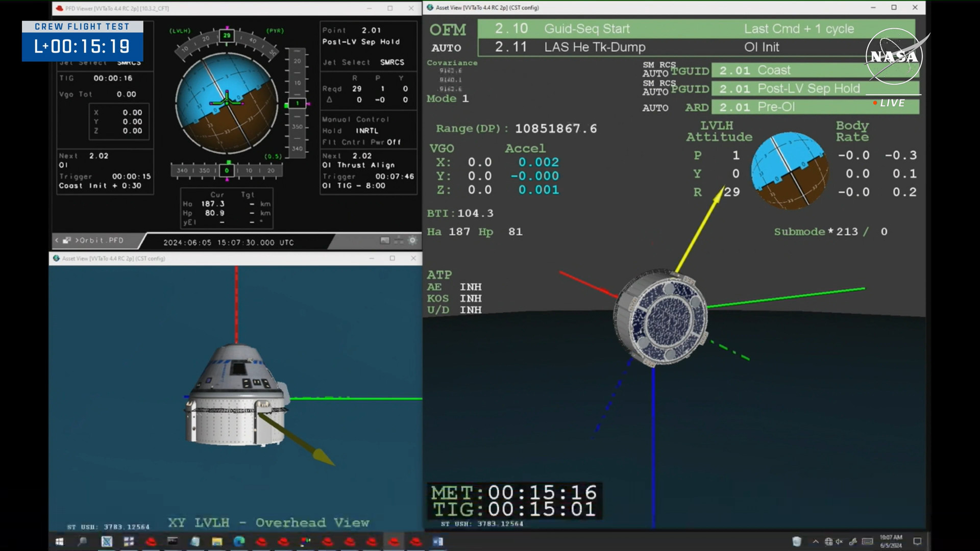Click the MET 00:15:16 timer
Screen dimensions: 980x551
tap(514, 492)
